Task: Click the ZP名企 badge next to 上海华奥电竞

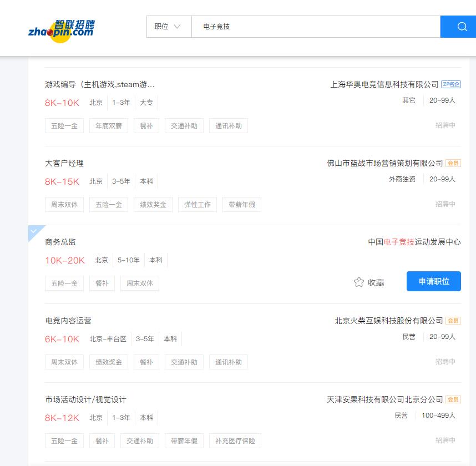Action: 451,84
